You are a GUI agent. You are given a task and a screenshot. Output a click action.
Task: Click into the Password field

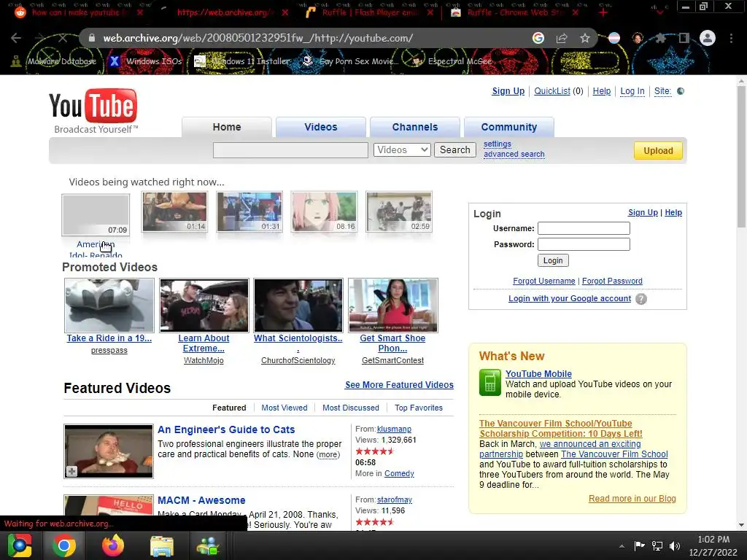[584, 244]
